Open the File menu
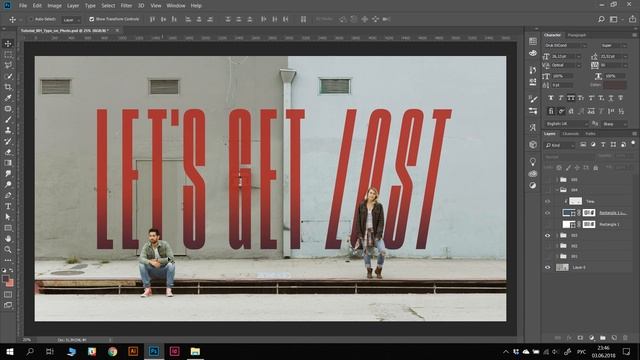 pyautogui.click(x=23, y=6)
